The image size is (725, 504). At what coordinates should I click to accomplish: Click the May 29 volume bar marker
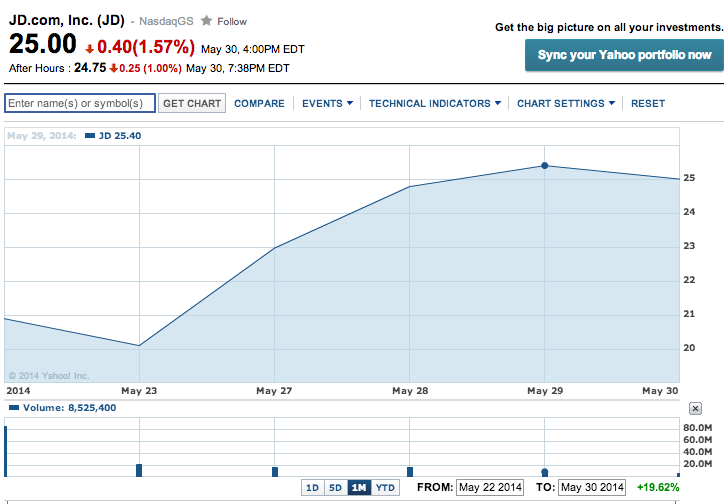[x=545, y=472]
